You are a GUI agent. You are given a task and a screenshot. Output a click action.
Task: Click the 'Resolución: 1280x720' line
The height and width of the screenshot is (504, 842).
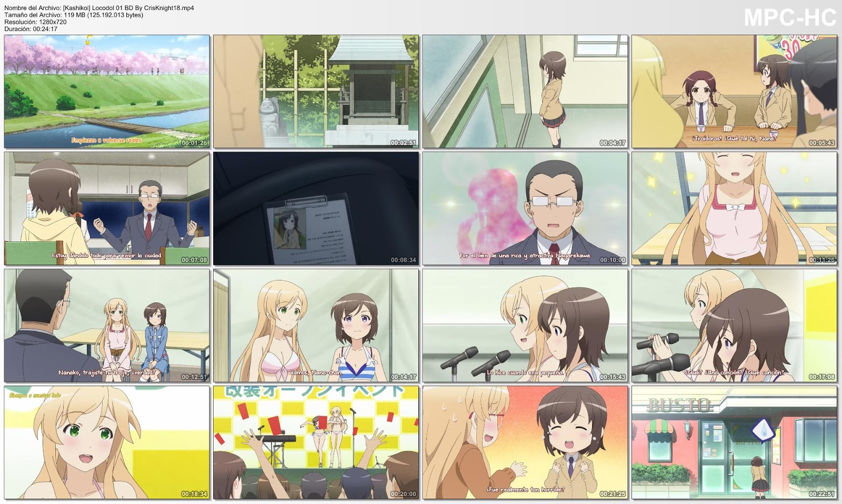tap(35, 22)
